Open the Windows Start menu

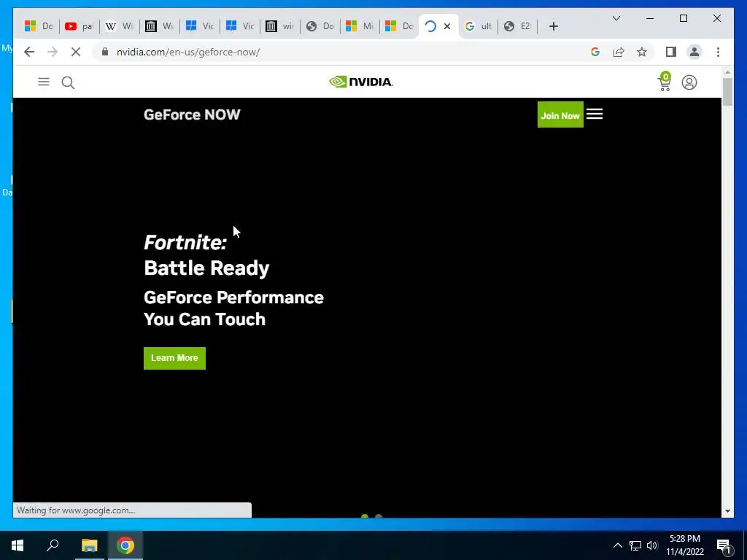point(18,545)
